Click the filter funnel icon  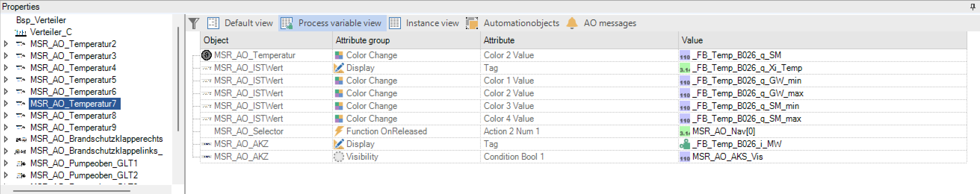click(194, 23)
